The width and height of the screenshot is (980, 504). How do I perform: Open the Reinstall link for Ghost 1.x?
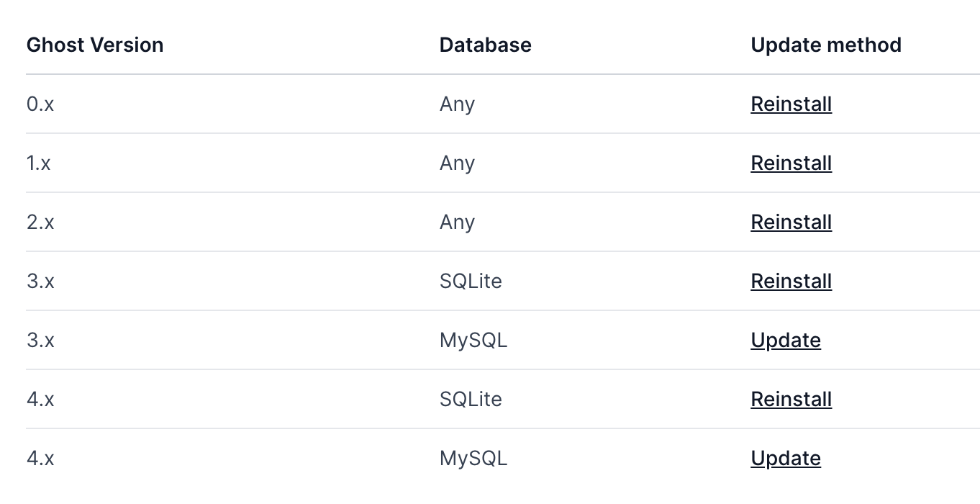pos(791,163)
